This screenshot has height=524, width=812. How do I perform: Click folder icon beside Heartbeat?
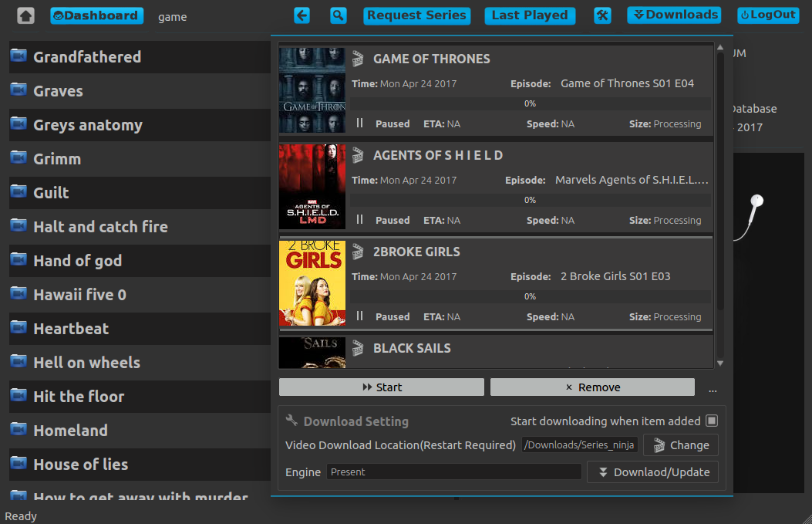(x=19, y=327)
